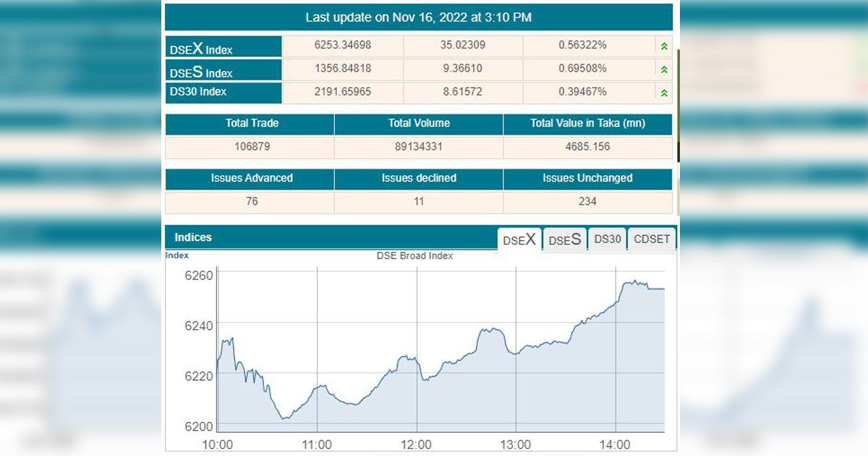Viewport: 868px width, 456px height.
Task: Select the CDSET chart tab
Action: pos(652,239)
